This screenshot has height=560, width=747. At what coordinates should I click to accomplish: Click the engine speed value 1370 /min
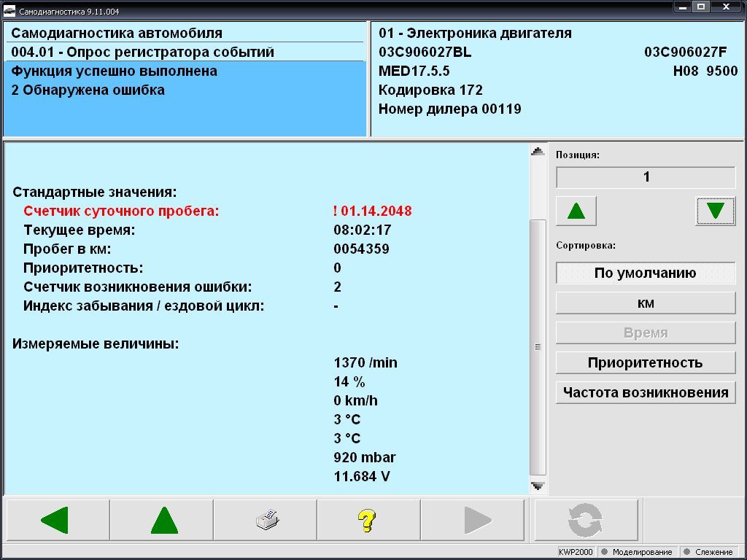[x=366, y=363]
